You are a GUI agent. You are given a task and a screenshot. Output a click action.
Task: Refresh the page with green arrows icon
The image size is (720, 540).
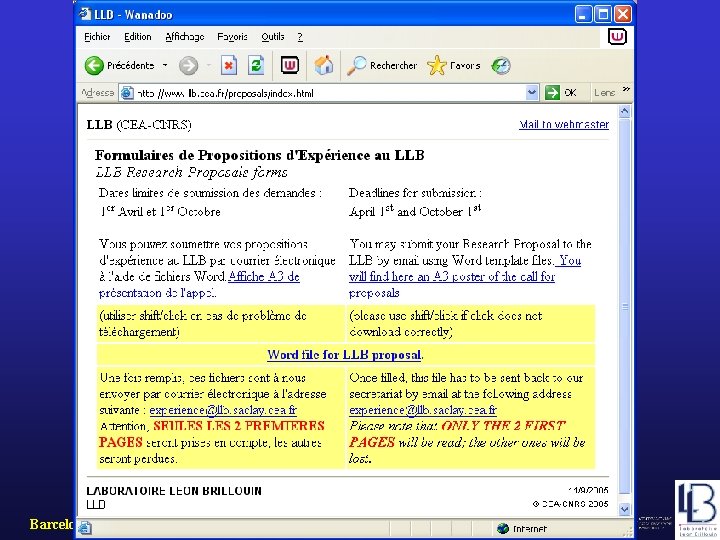coord(256,65)
